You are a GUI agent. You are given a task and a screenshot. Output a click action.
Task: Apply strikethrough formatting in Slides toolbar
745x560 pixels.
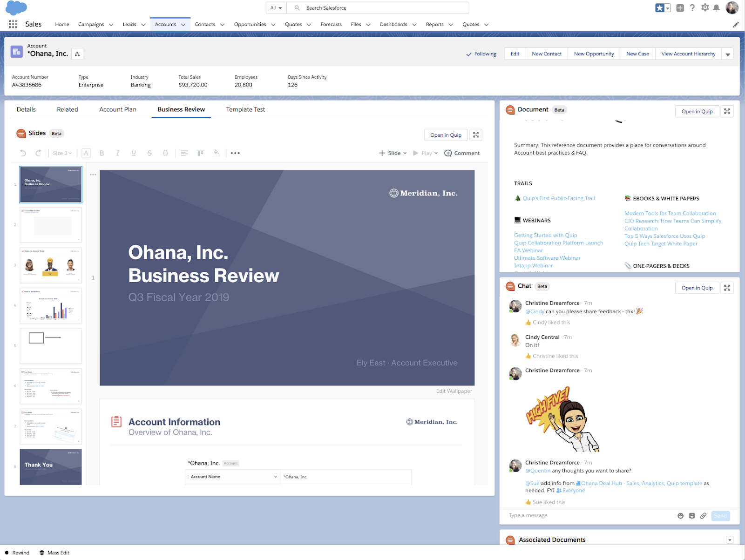pos(149,153)
